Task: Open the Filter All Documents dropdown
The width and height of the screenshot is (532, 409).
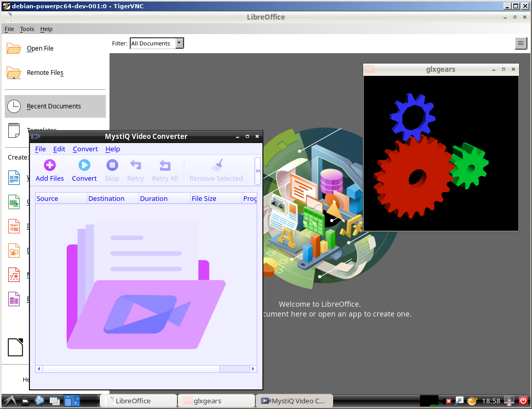Action: click(x=157, y=43)
